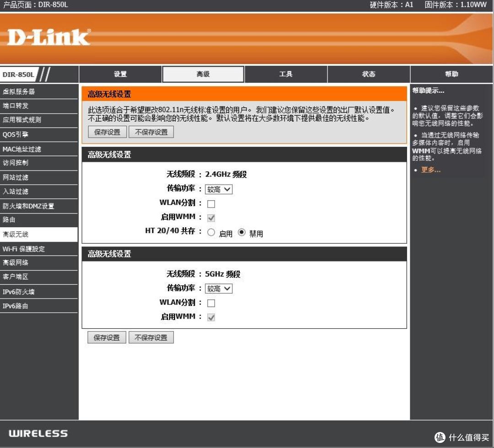This screenshot has width=494, height=448.
Task: Click the DIR-850L model label
Action: point(18,75)
